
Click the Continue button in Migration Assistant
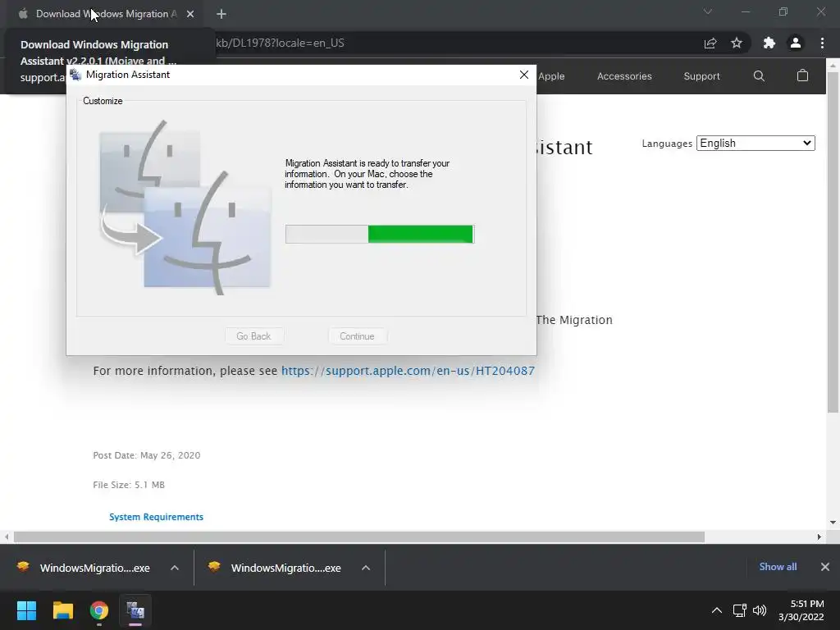pos(358,336)
